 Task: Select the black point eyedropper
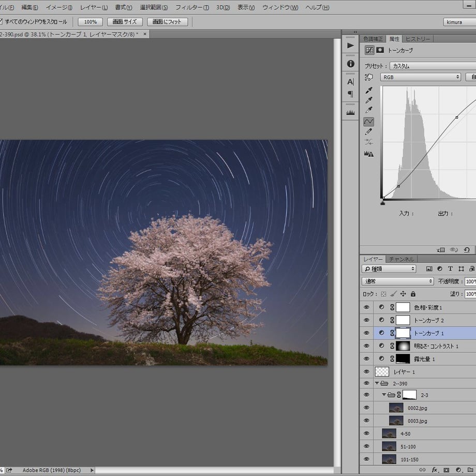(368, 90)
